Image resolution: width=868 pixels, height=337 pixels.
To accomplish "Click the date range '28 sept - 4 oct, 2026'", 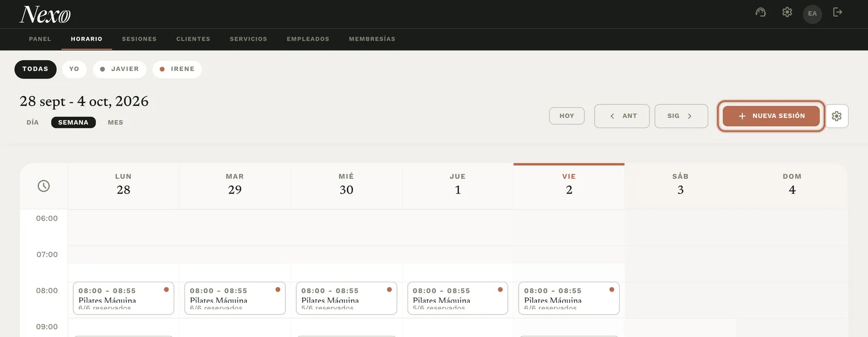I will tap(84, 101).
